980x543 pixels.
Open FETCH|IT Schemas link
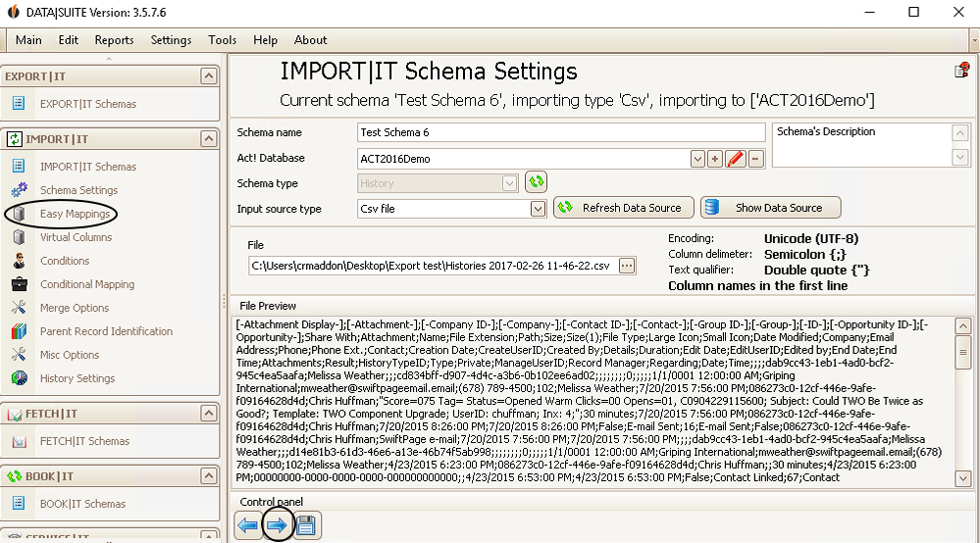pos(85,441)
